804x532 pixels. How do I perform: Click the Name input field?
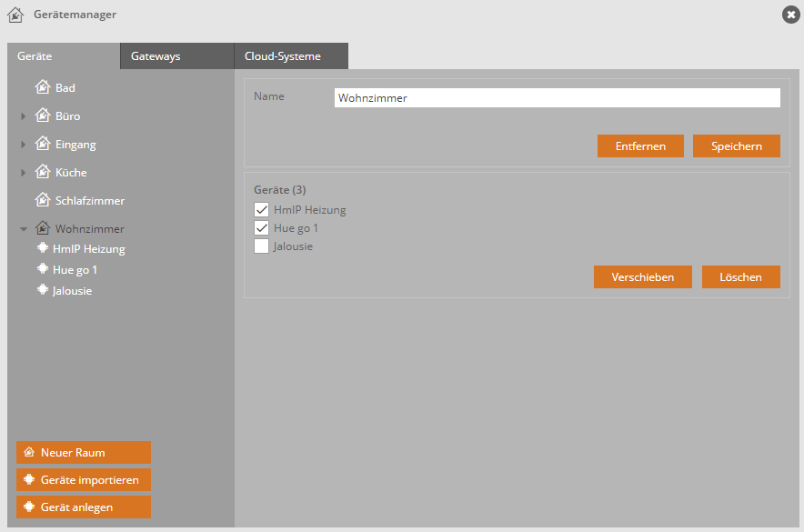click(557, 98)
